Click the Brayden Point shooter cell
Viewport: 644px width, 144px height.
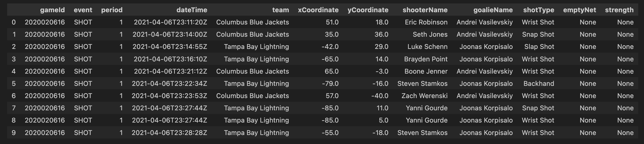click(426, 59)
